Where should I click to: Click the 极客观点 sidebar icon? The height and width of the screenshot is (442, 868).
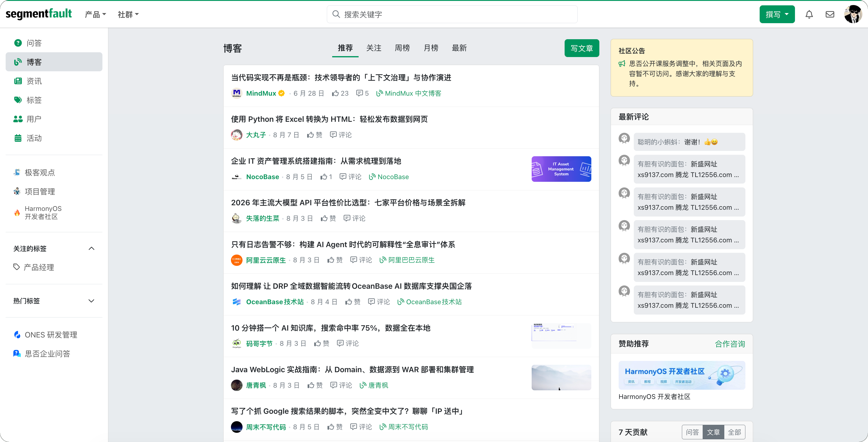(x=17, y=172)
